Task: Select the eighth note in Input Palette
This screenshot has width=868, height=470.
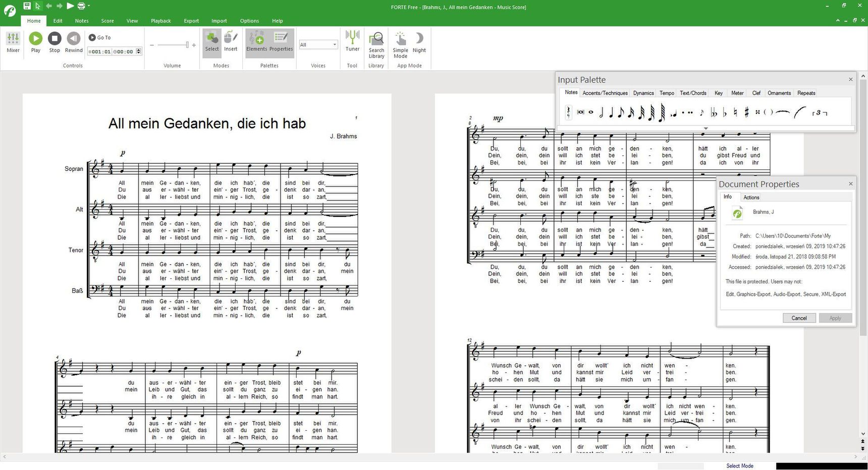Action: [x=621, y=113]
